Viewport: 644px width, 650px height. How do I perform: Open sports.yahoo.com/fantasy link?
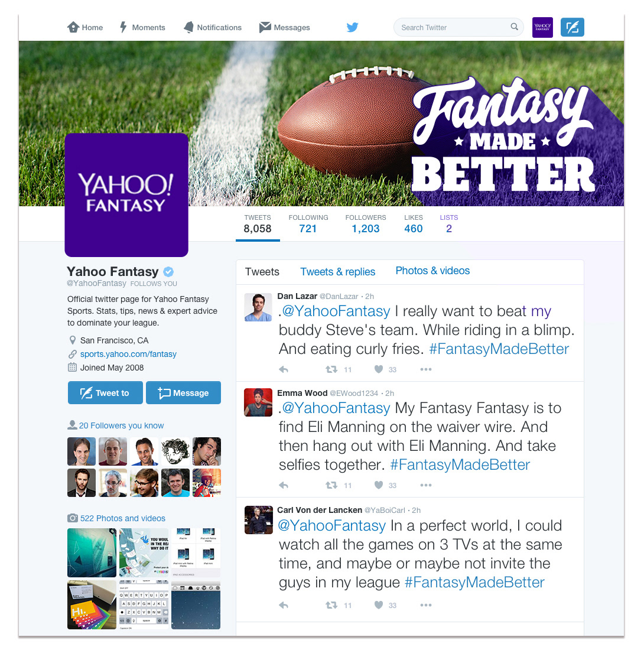[128, 354]
